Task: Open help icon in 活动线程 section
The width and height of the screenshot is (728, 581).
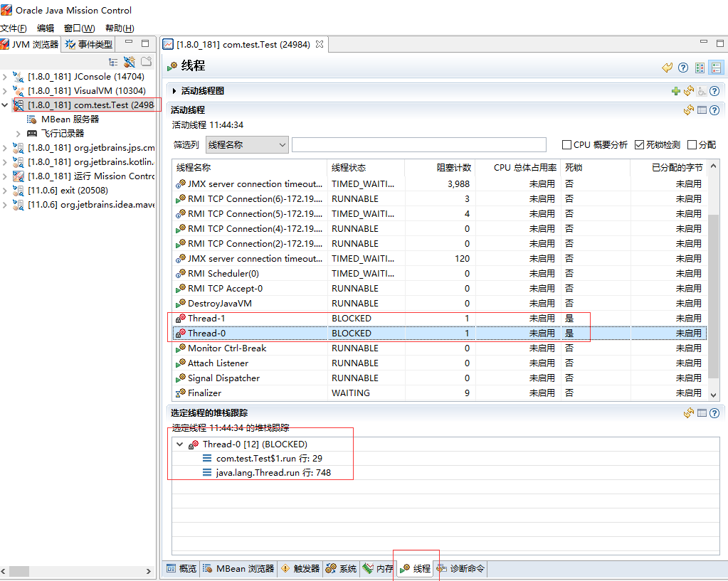Action: coord(715,110)
